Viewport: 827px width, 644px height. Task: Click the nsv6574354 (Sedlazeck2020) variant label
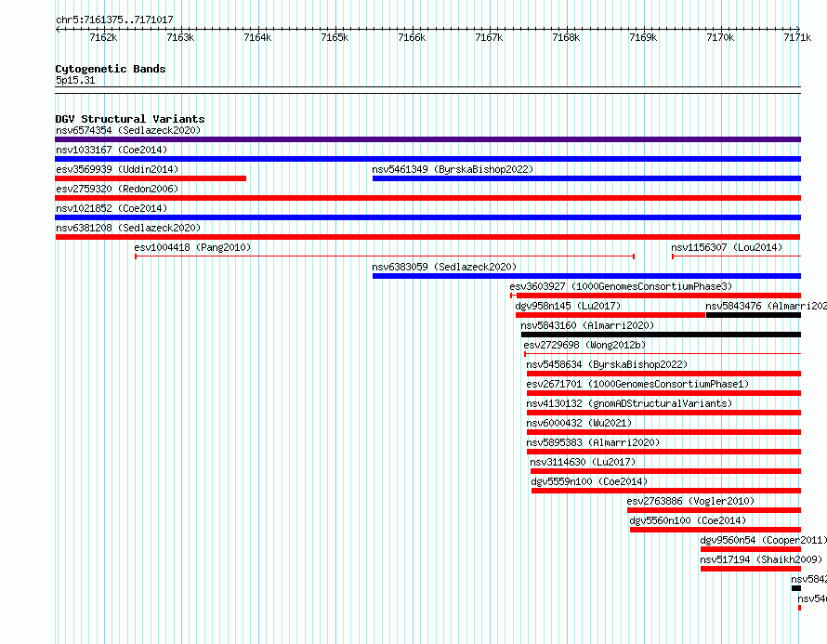[x=128, y=130]
